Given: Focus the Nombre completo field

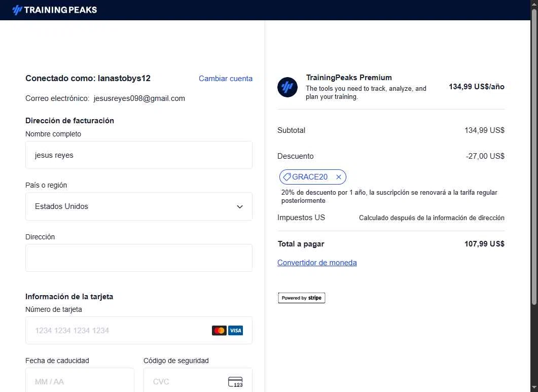Looking at the screenshot, I should pos(139,155).
